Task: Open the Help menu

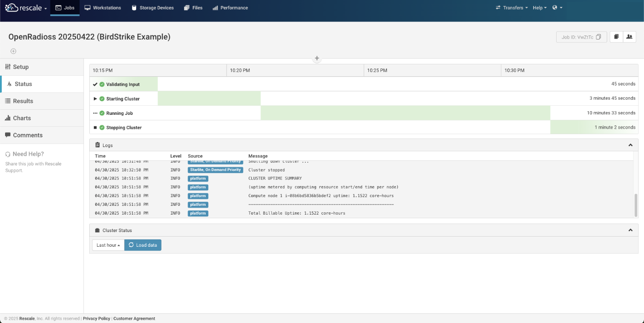Action: [540, 8]
